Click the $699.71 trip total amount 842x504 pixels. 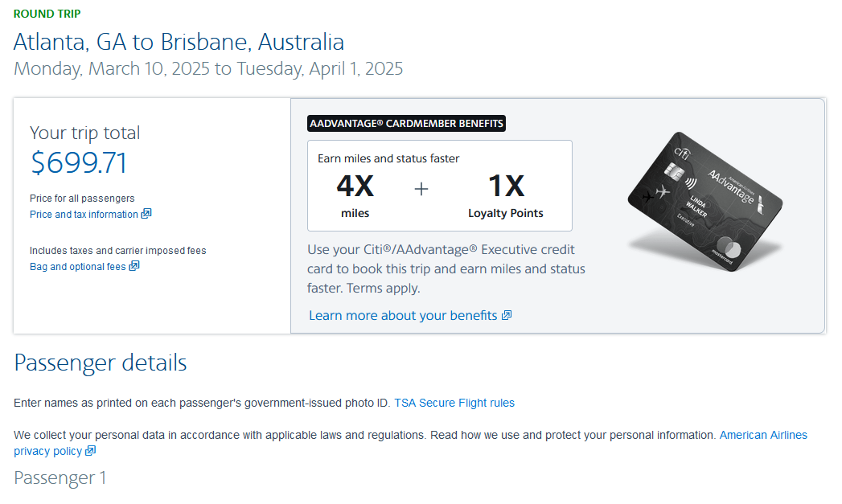(x=79, y=163)
